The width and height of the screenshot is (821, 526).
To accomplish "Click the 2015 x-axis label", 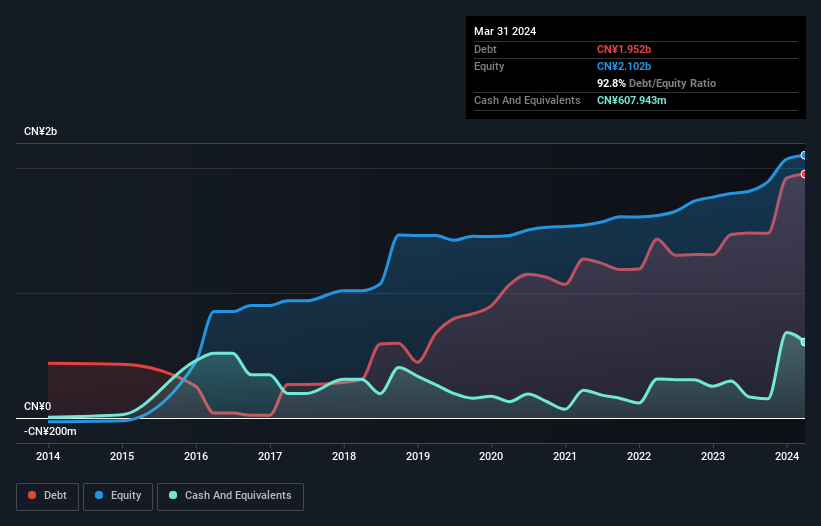I will tap(122, 456).
